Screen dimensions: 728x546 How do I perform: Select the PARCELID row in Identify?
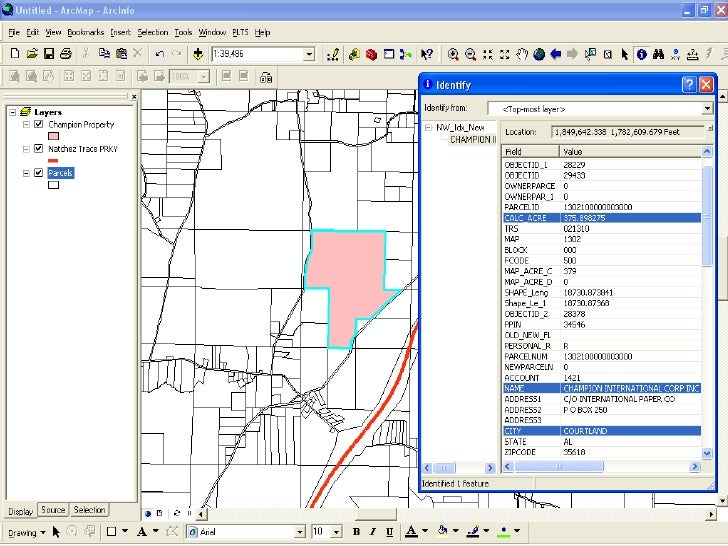coord(602,207)
